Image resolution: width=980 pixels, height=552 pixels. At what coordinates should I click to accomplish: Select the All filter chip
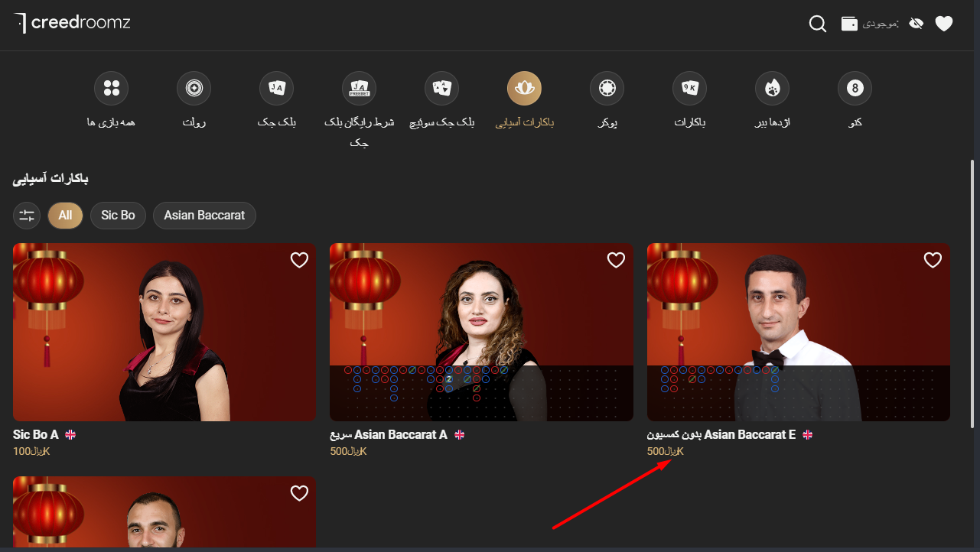[65, 216]
